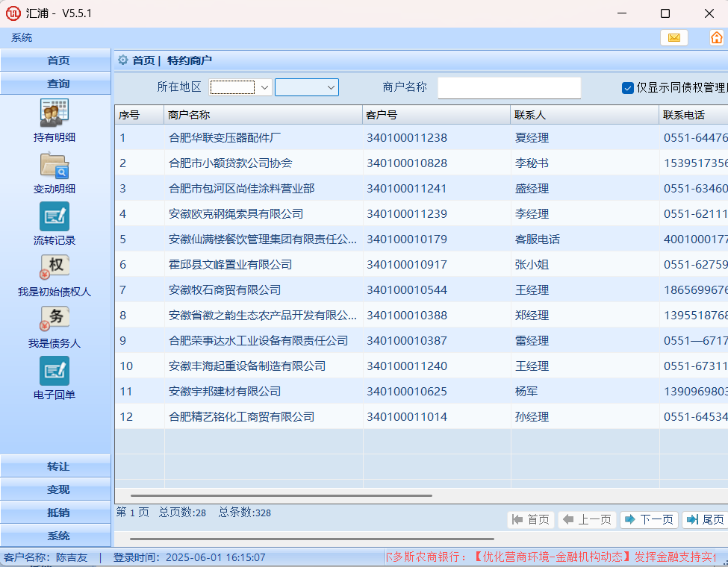Go to 下一页 of results
This screenshot has width=728, height=567.
649,520
